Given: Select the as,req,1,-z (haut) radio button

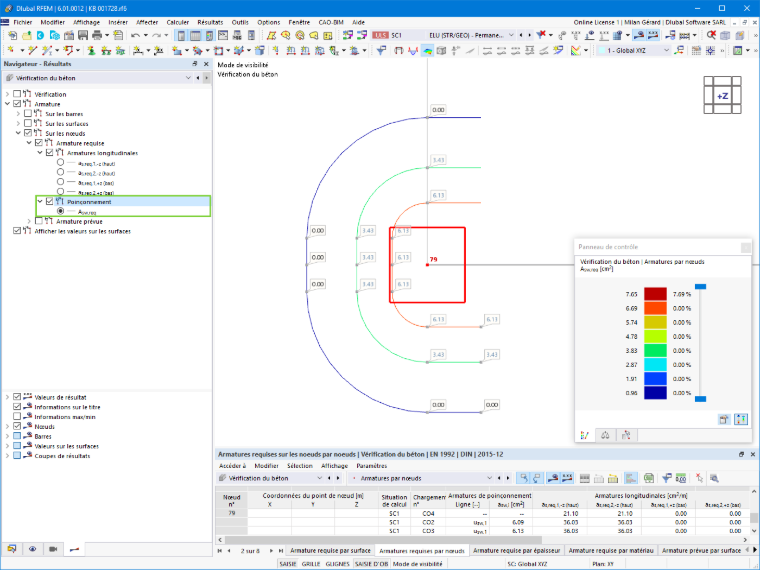Looking at the screenshot, I should [x=60, y=162].
